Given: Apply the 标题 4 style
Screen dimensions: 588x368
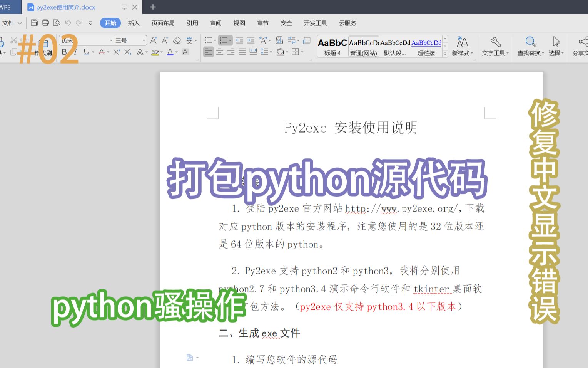Looking at the screenshot, I should click(x=332, y=47).
